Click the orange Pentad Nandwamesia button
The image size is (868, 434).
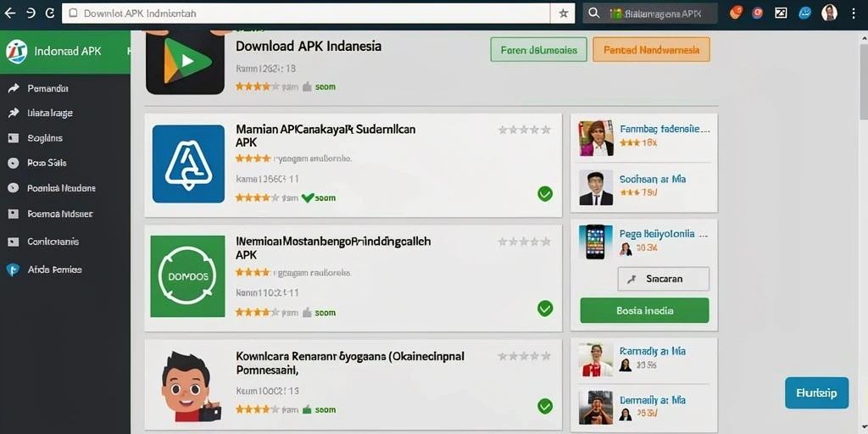651,50
